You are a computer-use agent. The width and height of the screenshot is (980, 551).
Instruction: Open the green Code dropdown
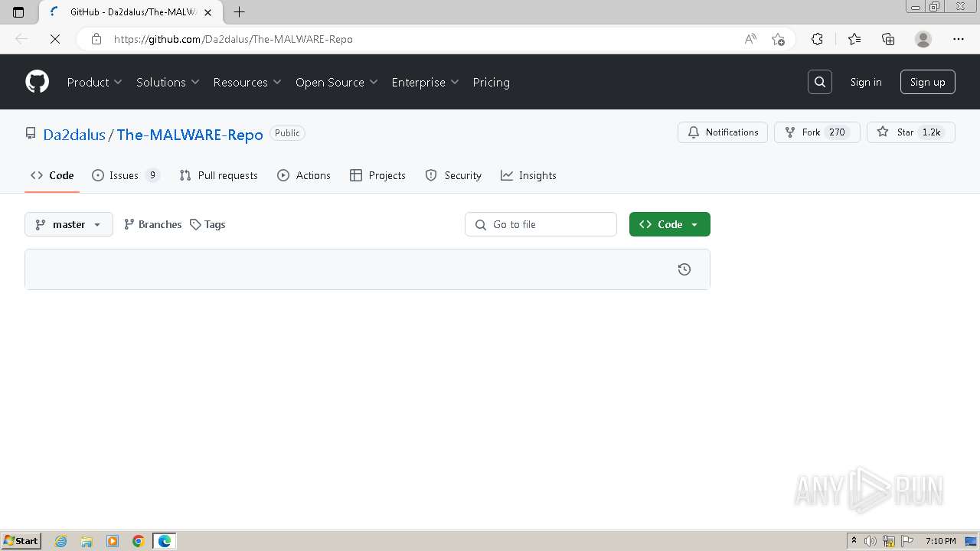[670, 224]
